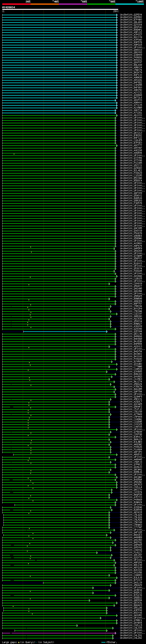Click the purple alignment bar near the bottom
Screen dimensions: 146x644
(x=59, y=633)
